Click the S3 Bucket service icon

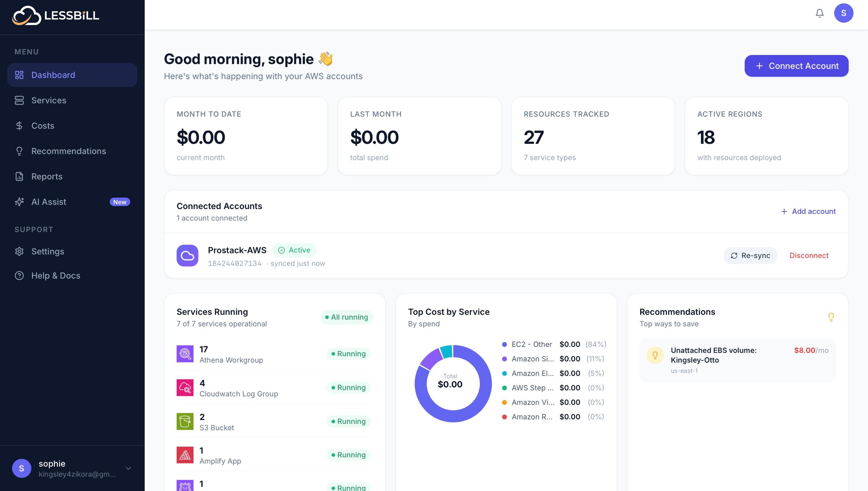(185, 421)
